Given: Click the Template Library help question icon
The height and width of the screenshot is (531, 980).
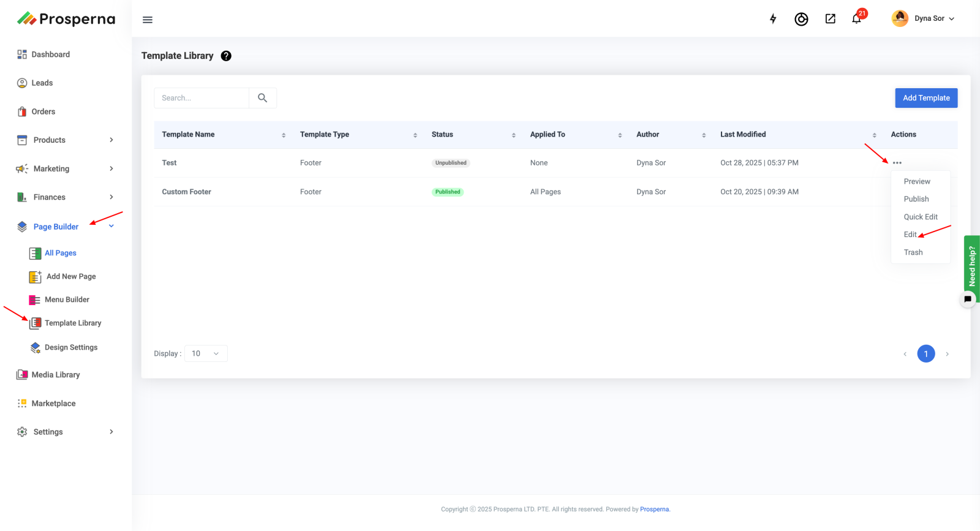Looking at the screenshot, I should (226, 56).
